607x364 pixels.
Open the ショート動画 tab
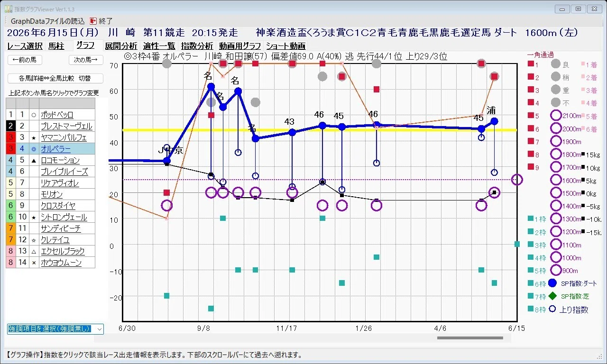(x=285, y=46)
